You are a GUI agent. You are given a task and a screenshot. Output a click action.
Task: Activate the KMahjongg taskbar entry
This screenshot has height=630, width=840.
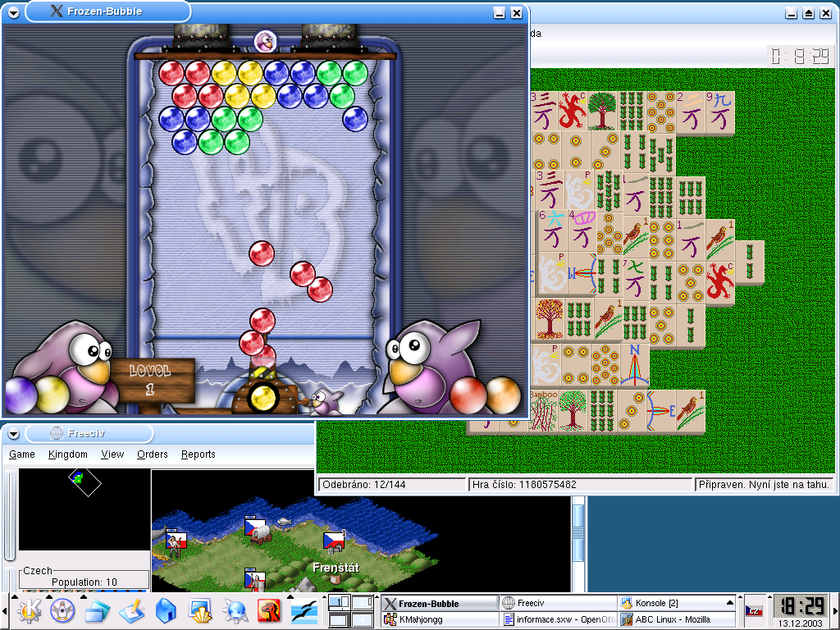(x=440, y=620)
